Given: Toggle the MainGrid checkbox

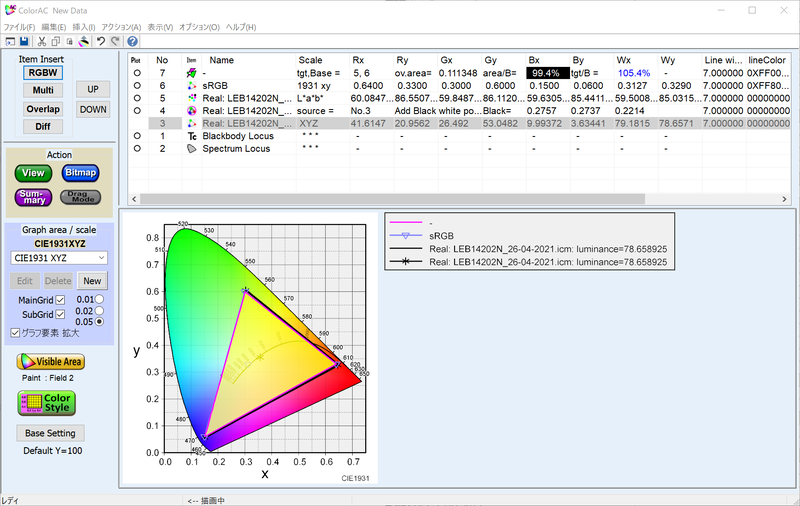Looking at the screenshot, I should 60,300.
